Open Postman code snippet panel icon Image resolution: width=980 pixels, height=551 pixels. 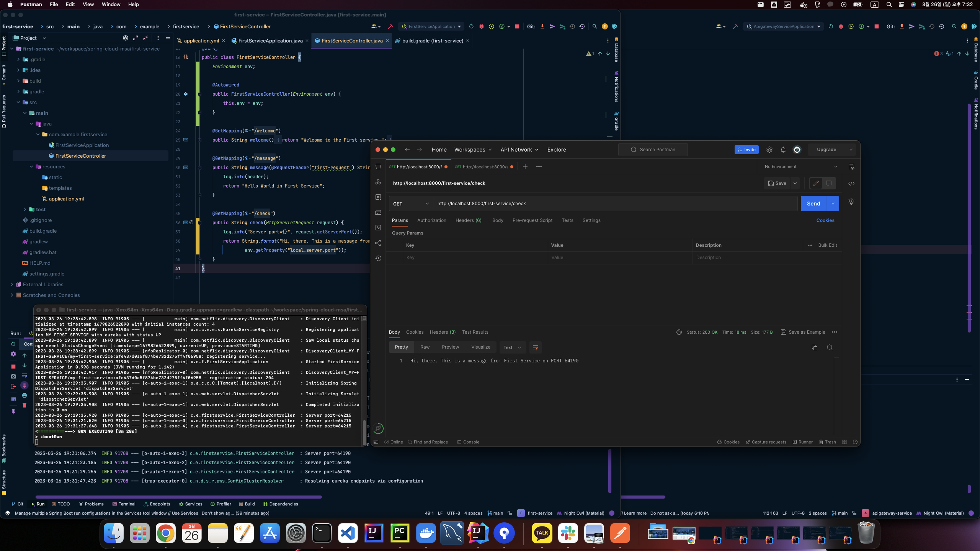(851, 183)
